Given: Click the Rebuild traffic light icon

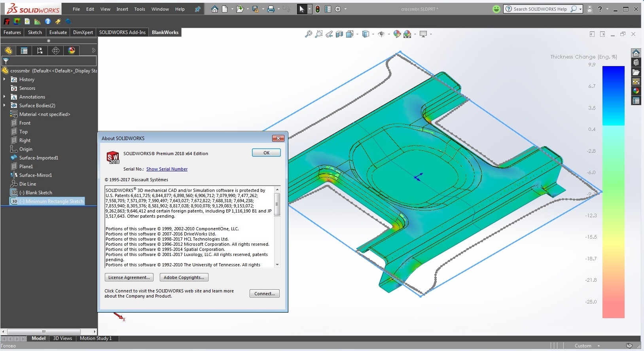Looking at the screenshot, I should 318,9.
